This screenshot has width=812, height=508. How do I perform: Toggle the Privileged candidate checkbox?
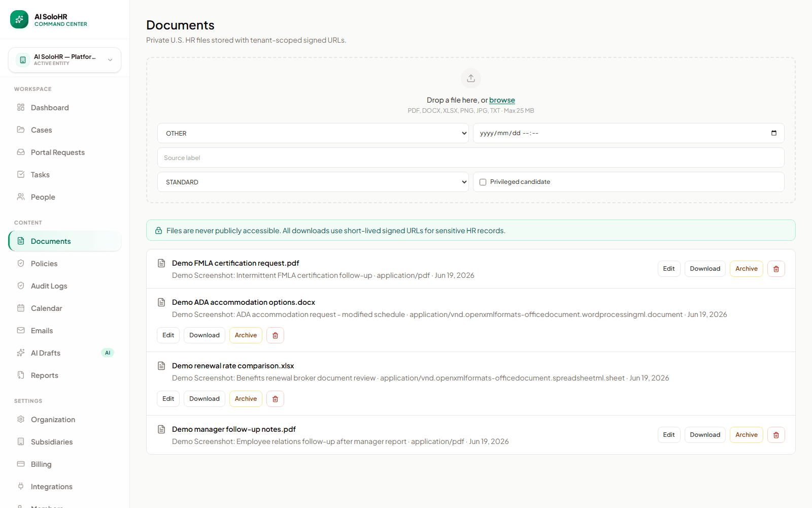(483, 182)
